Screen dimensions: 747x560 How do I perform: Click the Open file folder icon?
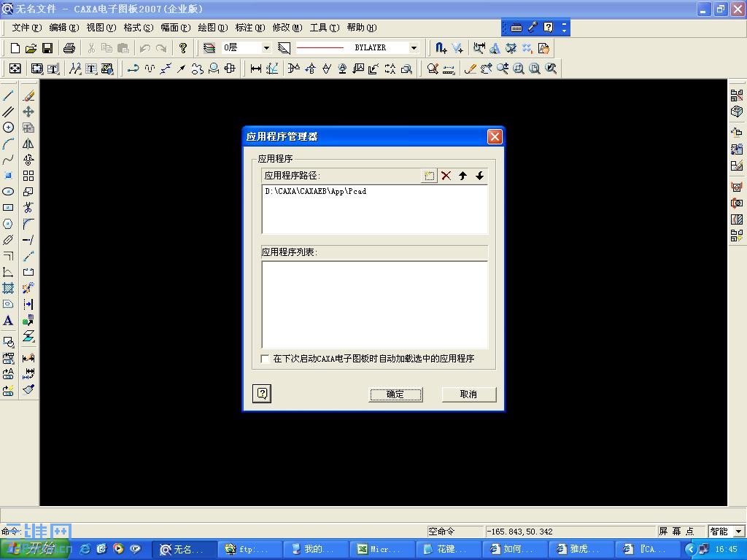point(31,47)
